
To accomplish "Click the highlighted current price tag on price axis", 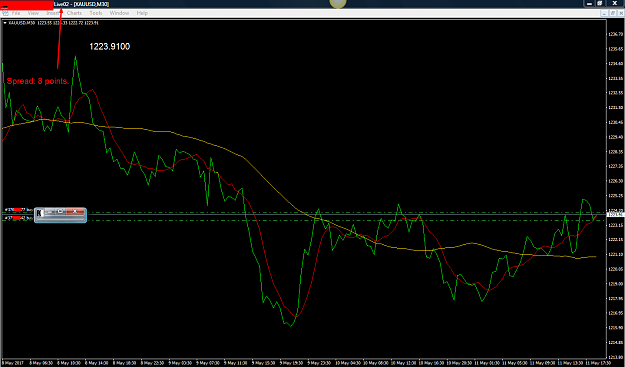I will pos(615,215).
